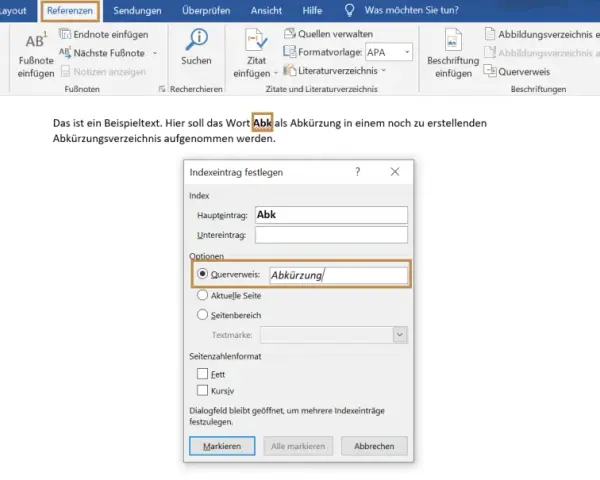Open Quellen verwalten

[x=328, y=34]
